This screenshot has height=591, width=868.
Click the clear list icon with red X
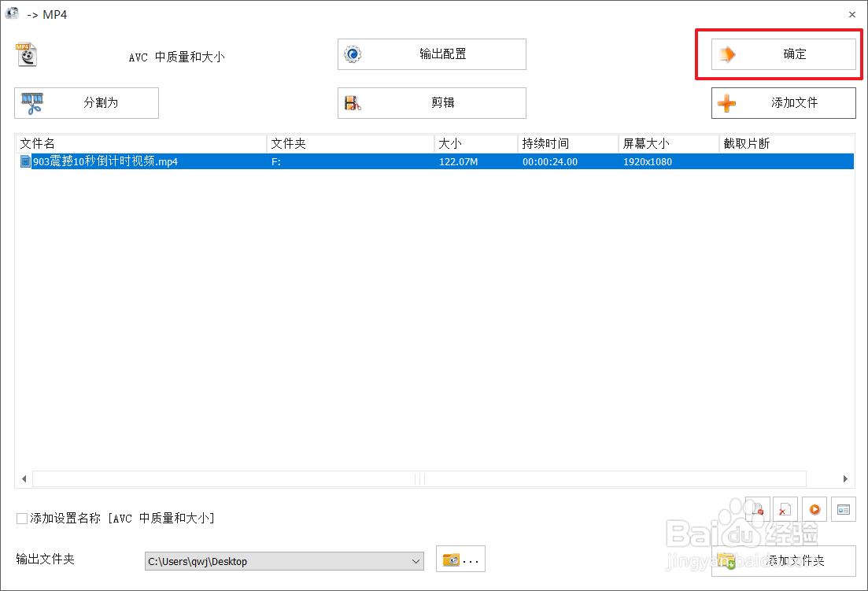tap(785, 509)
